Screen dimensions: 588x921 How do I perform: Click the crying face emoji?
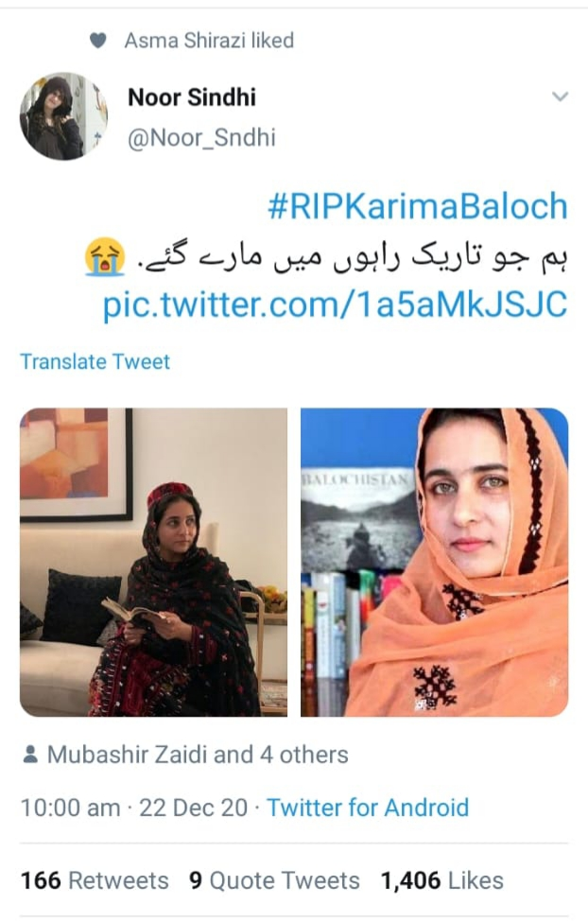click(x=105, y=256)
